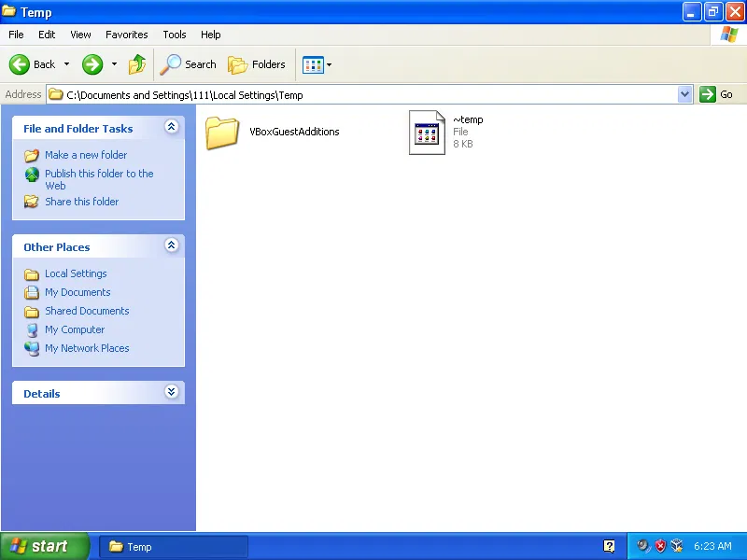Image resolution: width=747 pixels, height=560 pixels.
Task: Expand the address bar dropdown list
Action: 684,94
